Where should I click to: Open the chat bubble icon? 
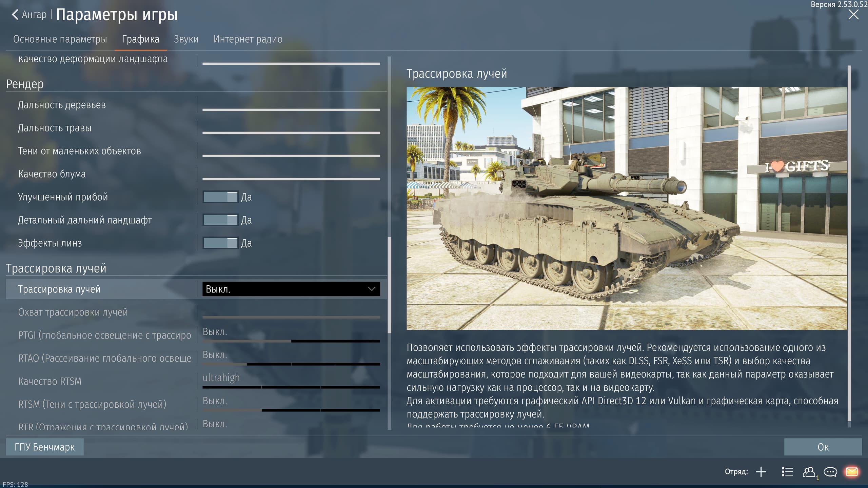click(x=830, y=472)
